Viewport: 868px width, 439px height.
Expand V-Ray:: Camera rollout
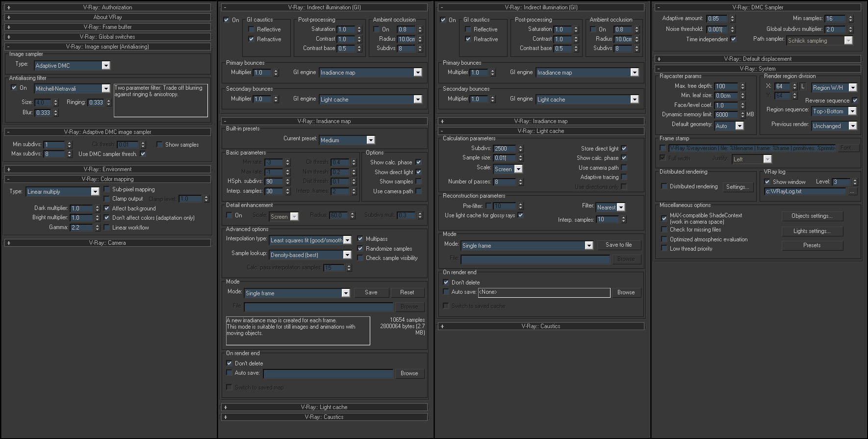(x=107, y=243)
